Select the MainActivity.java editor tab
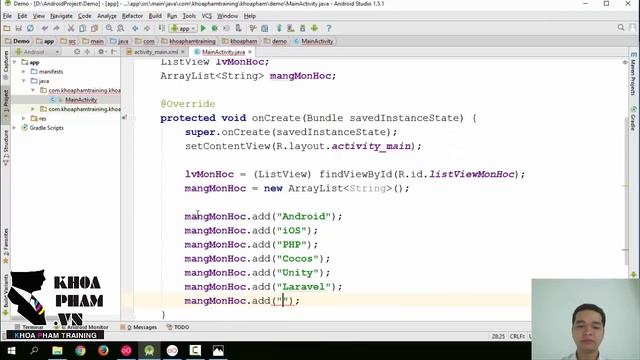The width and height of the screenshot is (640, 360). click(223, 52)
